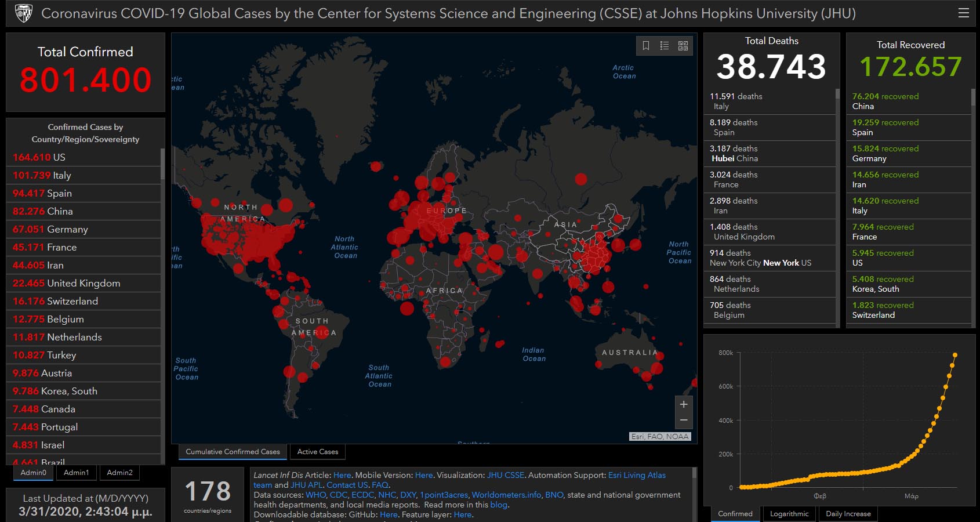
Task: Switch to the Admin0 tab
Action: coord(34,473)
